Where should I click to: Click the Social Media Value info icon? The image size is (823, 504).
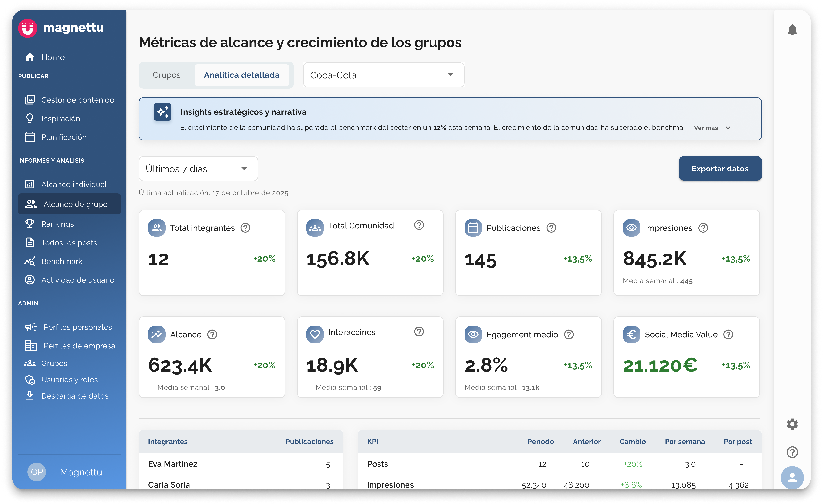728,334
